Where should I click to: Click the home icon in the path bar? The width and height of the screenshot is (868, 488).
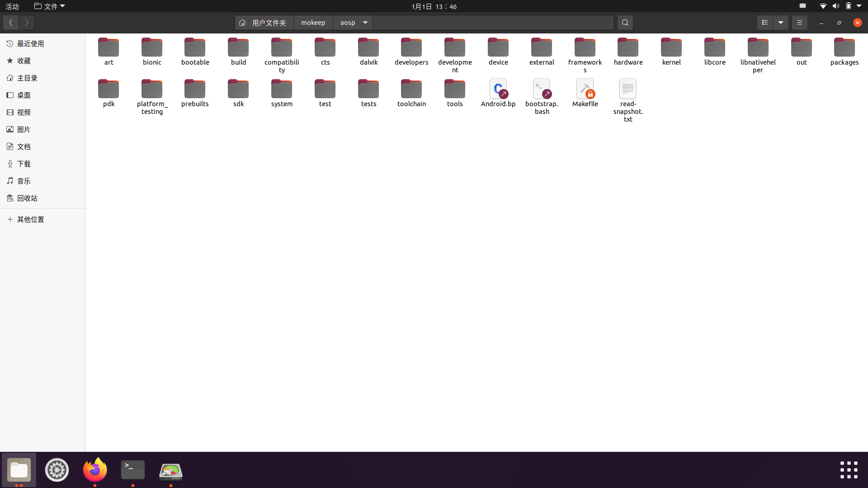point(242,22)
